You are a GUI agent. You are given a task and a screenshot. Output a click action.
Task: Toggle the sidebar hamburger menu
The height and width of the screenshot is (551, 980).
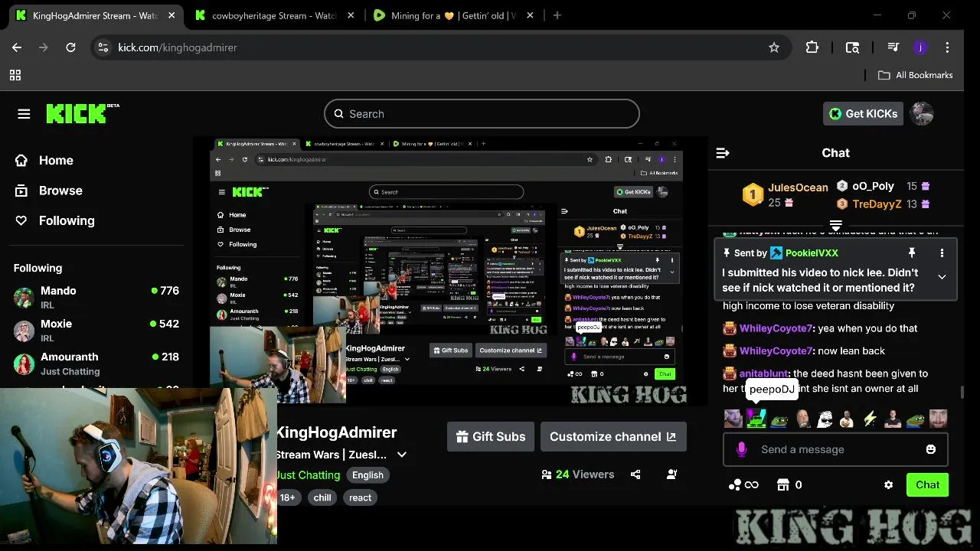tap(24, 113)
